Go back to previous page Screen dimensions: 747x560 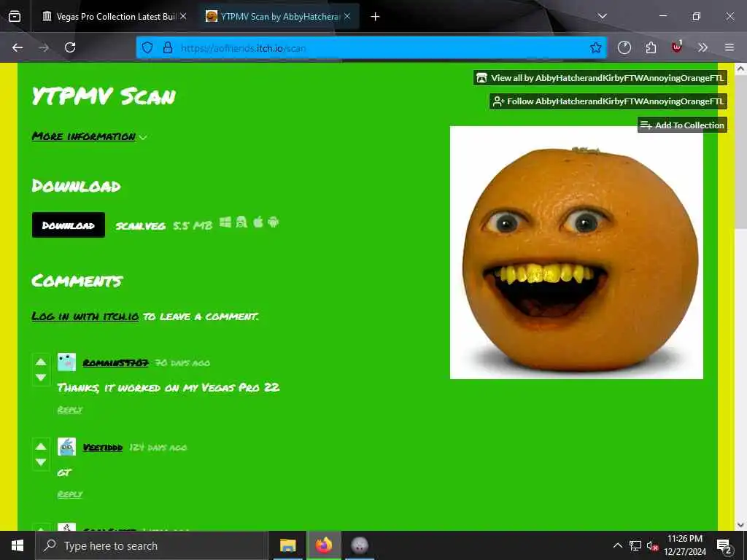click(18, 47)
